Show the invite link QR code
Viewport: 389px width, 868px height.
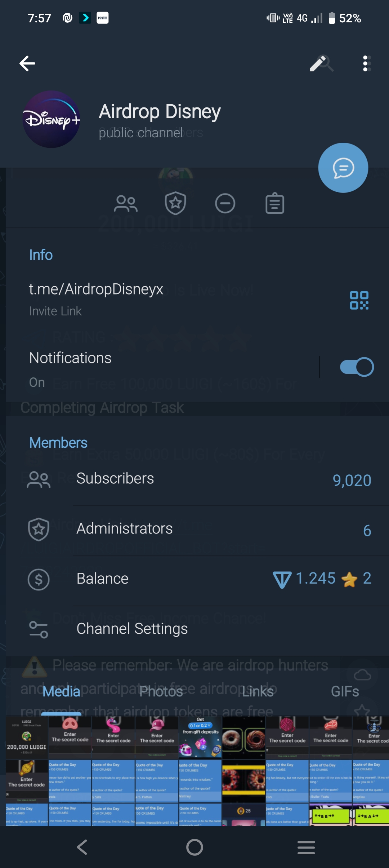pyautogui.click(x=359, y=300)
